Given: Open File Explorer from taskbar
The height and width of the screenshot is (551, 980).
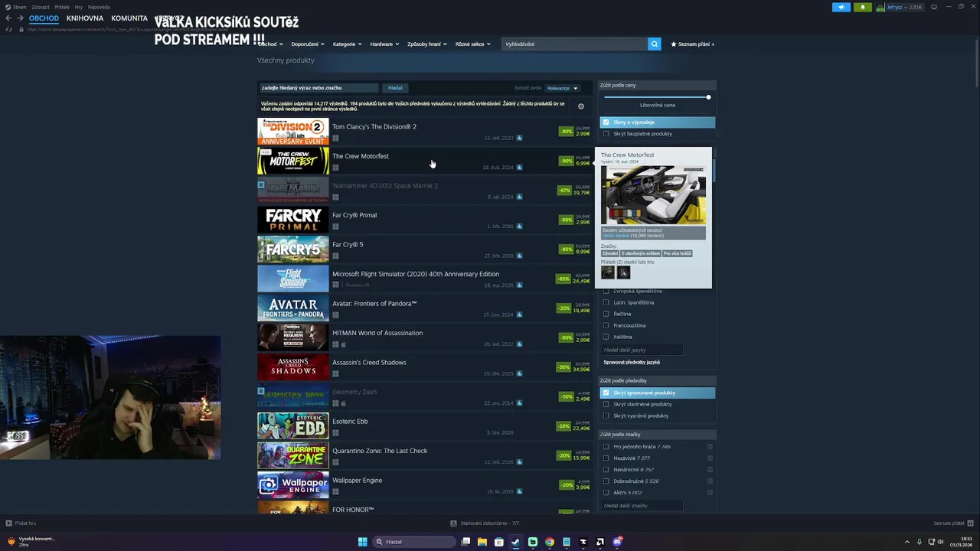Looking at the screenshot, I should [482, 542].
